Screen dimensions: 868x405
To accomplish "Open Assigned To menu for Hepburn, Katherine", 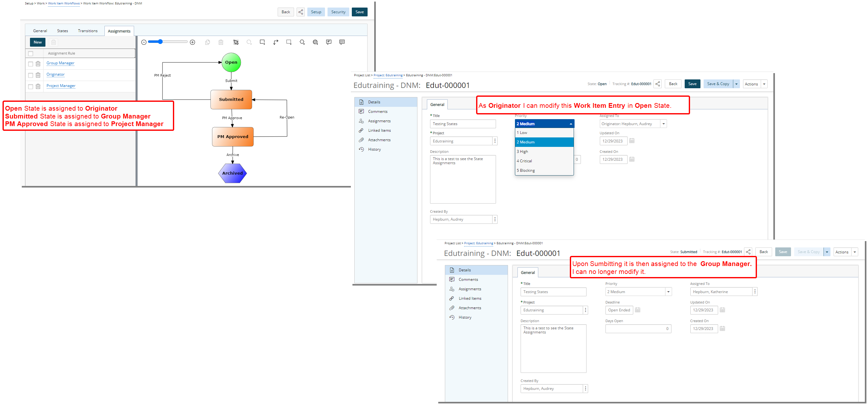I will (x=755, y=292).
